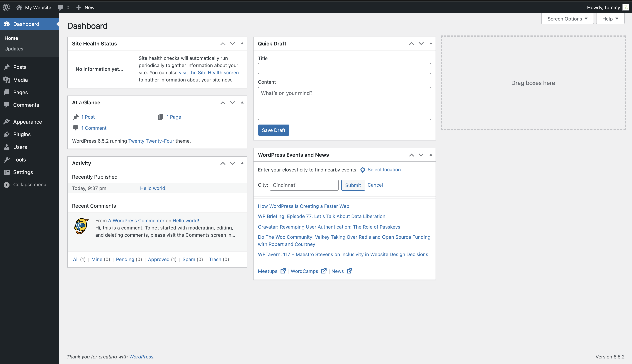
Task: Open the Spam comments filter
Action: [x=189, y=259]
